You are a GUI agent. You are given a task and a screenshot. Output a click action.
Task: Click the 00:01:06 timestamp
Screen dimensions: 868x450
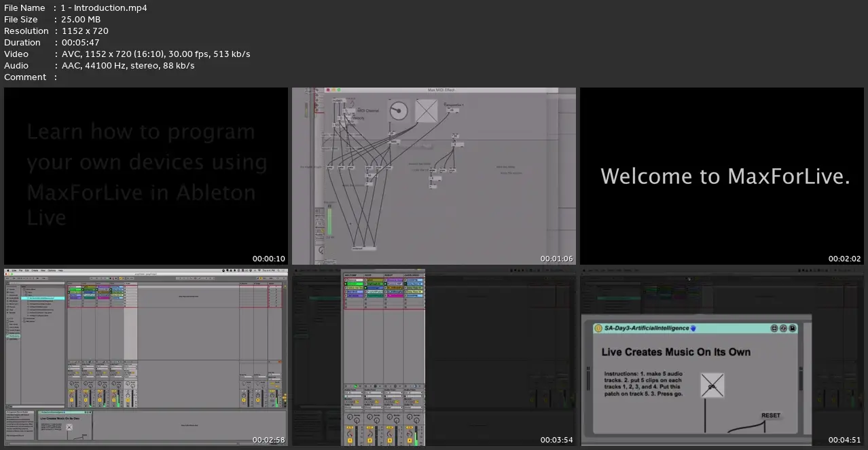(557, 259)
